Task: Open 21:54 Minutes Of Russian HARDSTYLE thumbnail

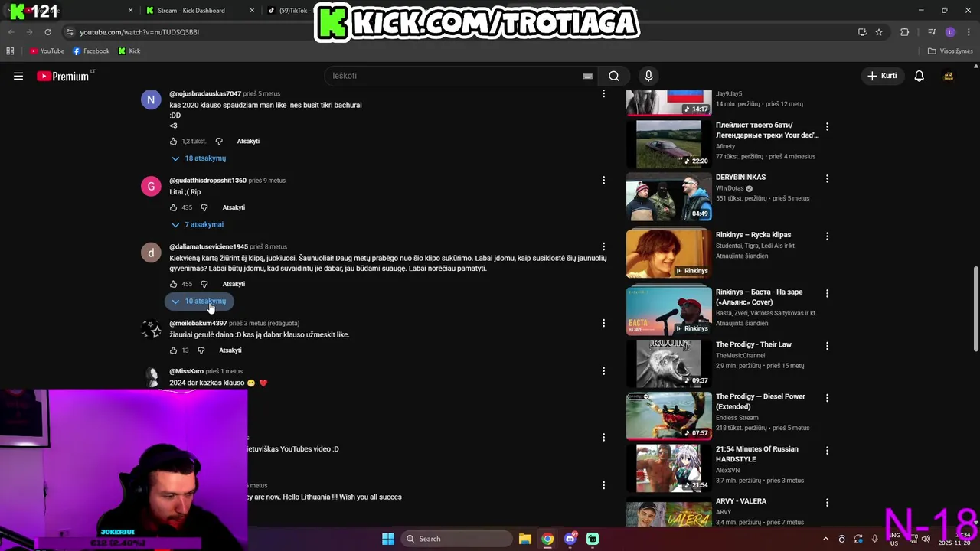Action: (x=669, y=468)
